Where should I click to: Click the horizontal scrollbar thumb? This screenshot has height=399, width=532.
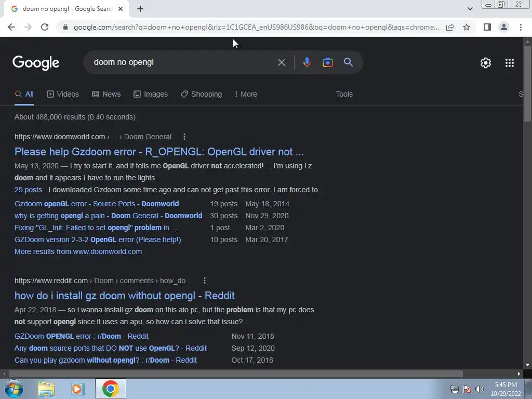pos(236,374)
